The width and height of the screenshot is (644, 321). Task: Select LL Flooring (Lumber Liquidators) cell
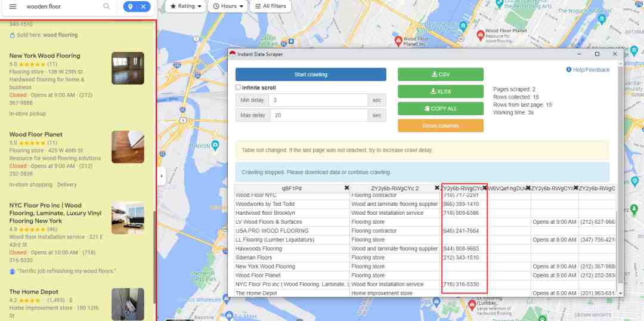click(292, 240)
